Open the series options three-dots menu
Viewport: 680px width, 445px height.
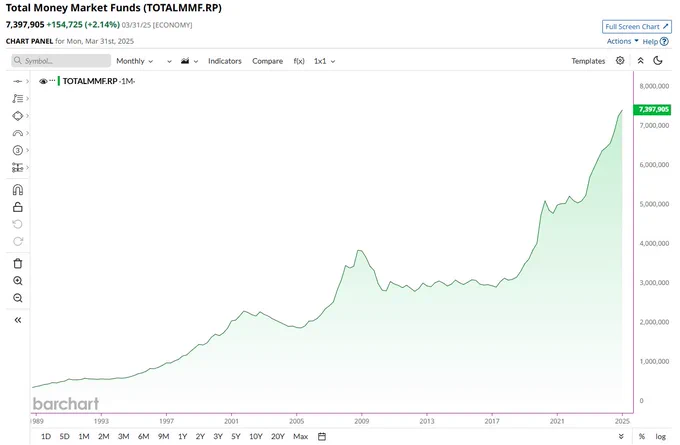click(52, 81)
